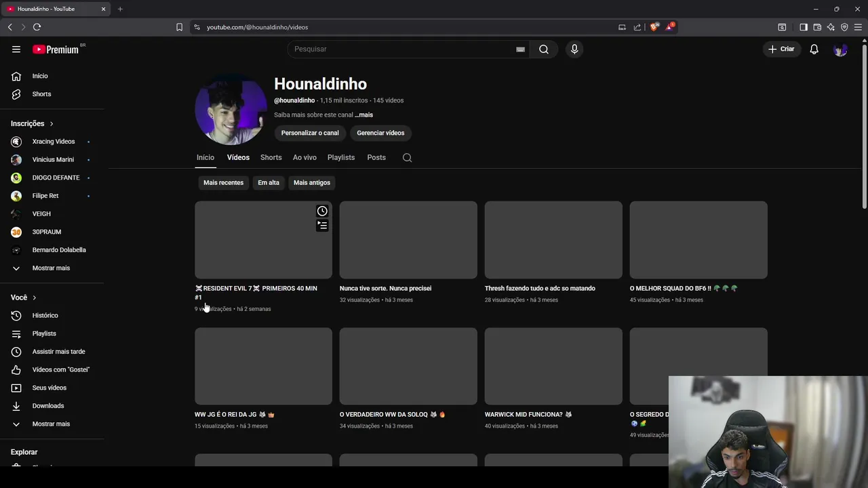Toggle the Brave sidebar panel
The image size is (868, 488).
803,27
